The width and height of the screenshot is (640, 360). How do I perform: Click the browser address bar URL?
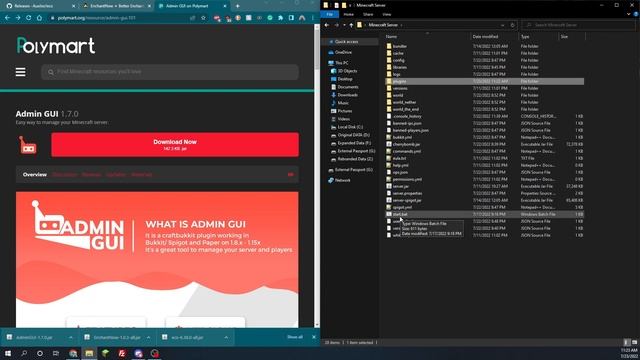click(x=97, y=18)
